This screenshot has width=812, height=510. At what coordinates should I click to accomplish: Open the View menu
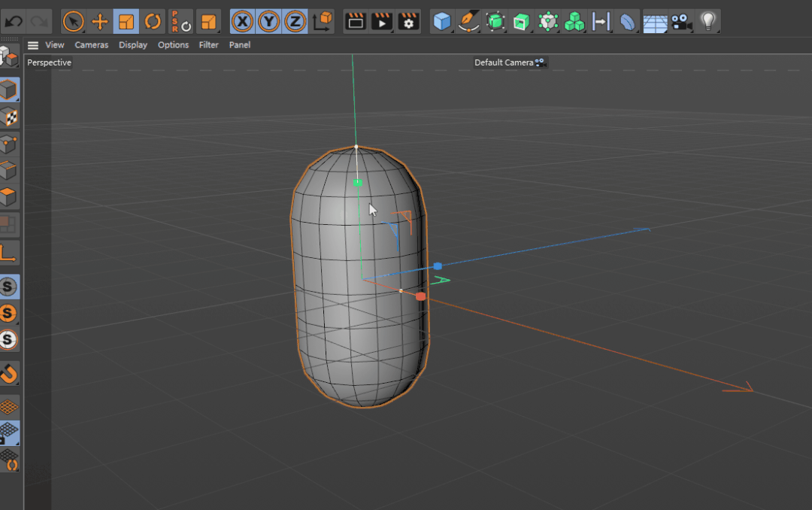point(54,45)
